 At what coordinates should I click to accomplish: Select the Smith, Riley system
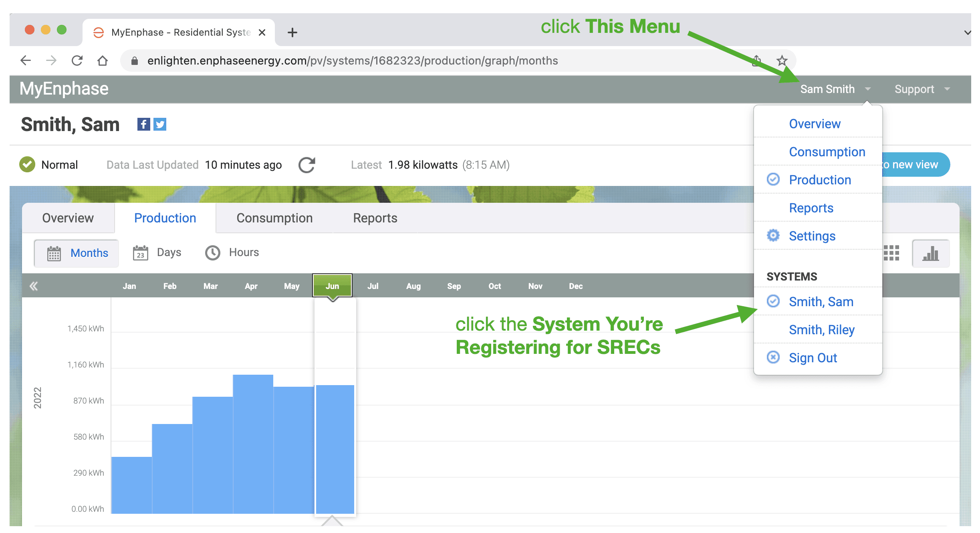tap(821, 330)
